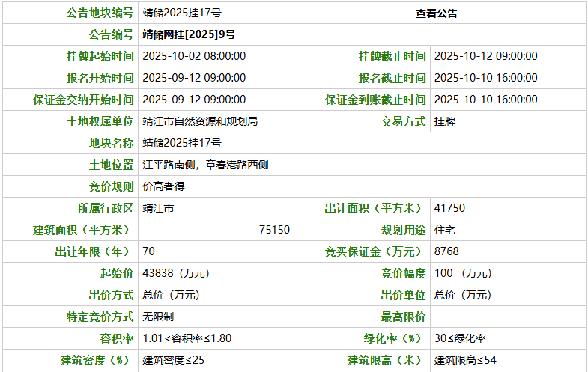This screenshot has width=588, height=372.
Task: Click the 土地权属单位 label
Action: (100, 121)
